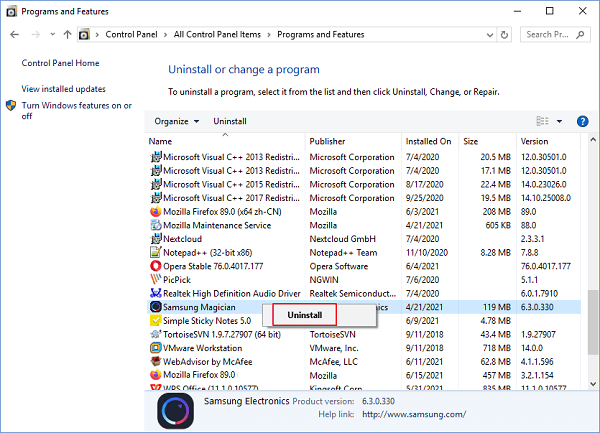Choose Uninstall from the context menu
The height and width of the screenshot is (433, 600).
(x=304, y=315)
